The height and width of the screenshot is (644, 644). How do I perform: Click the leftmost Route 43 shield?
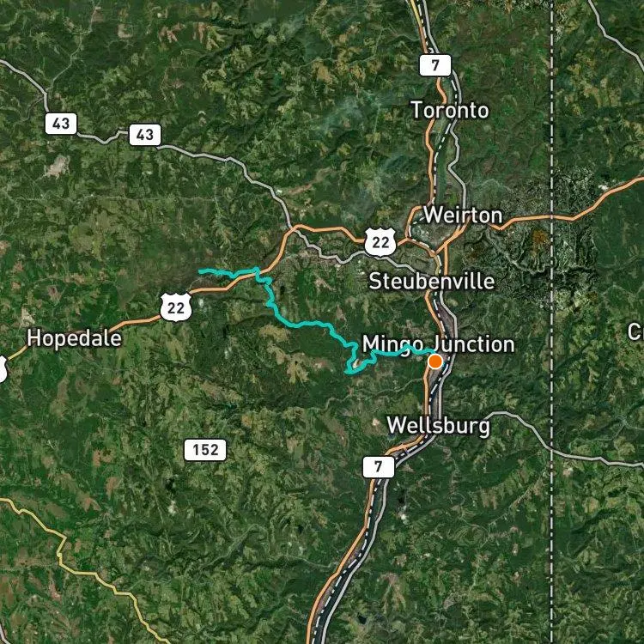(61, 124)
